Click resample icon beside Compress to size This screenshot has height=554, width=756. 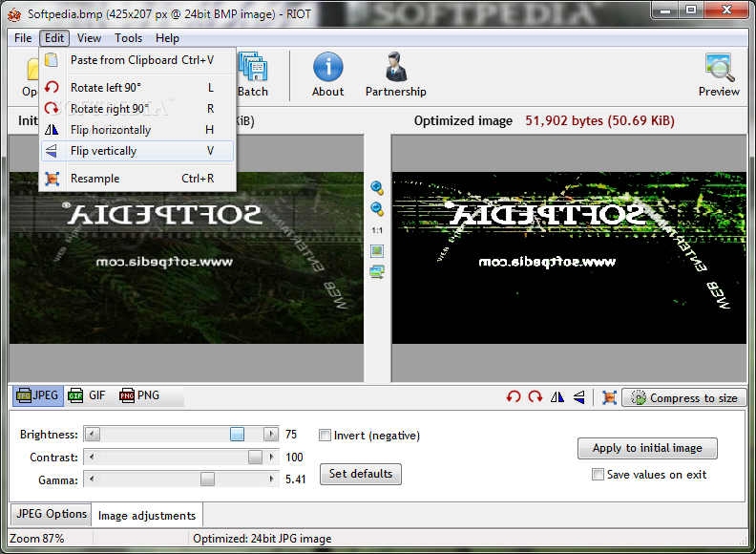click(x=609, y=397)
